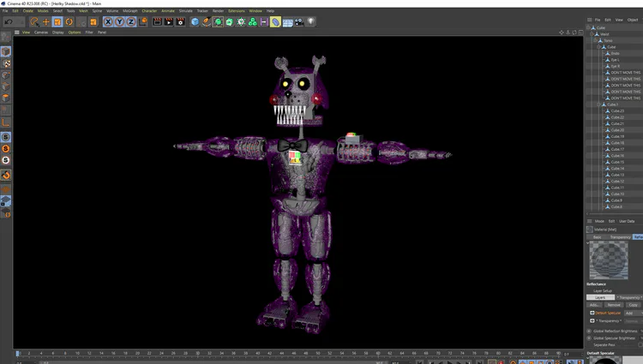Select Polygons mode icon

coord(6,98)
